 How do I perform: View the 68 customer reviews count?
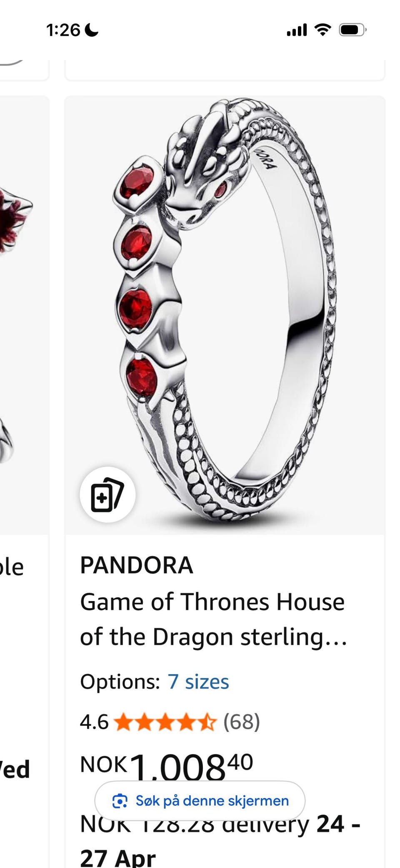tap(242, 722)
